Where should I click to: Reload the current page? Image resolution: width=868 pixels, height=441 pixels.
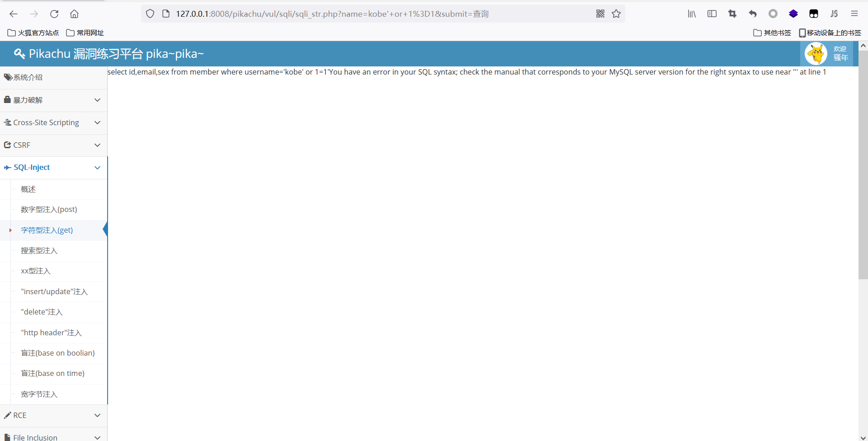[x=54, y=14]
